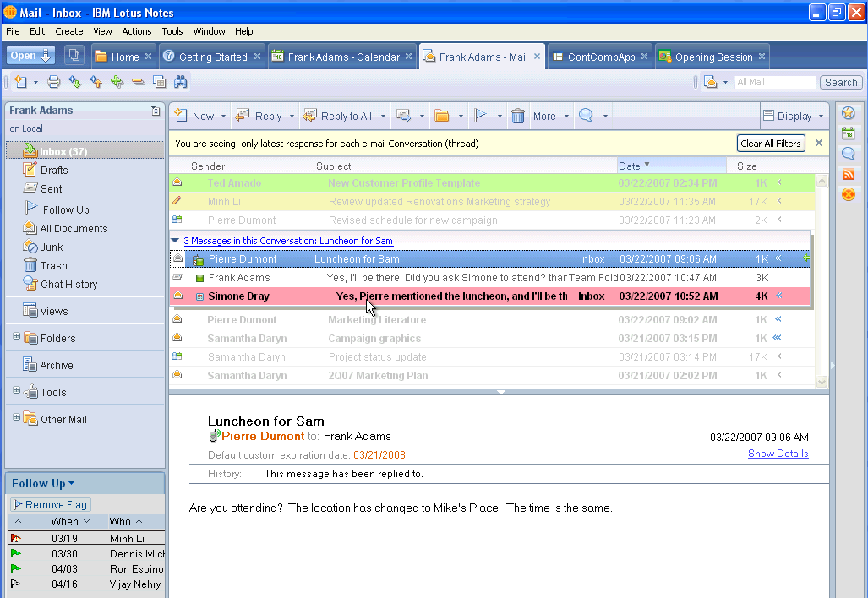Open the Actions menu
The width and height of the screenshot is (868, 598).
coord(136,31)
